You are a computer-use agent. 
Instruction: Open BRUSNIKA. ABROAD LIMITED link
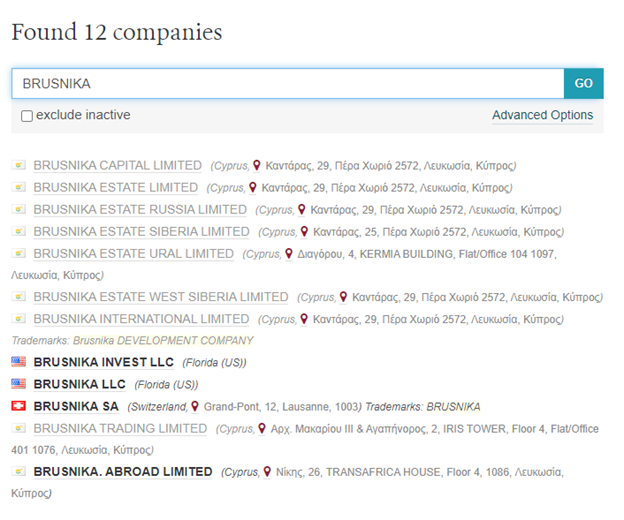(123, 472)
